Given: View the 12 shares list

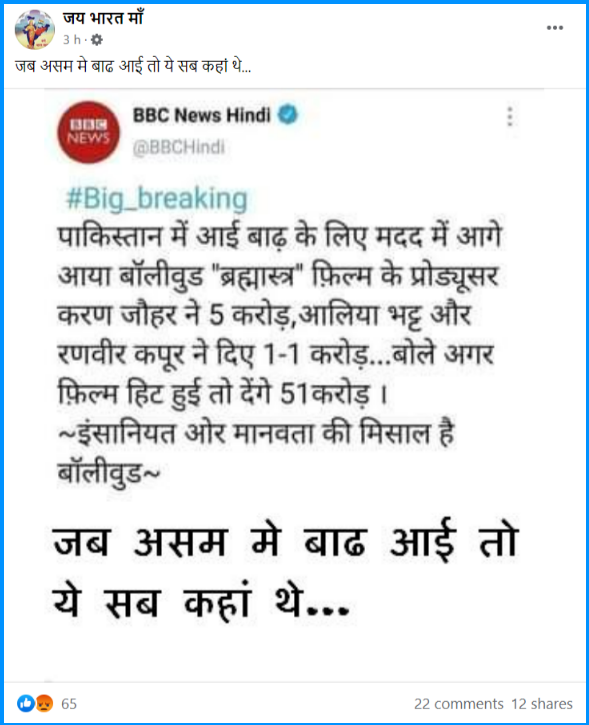Looking at the screenshot, I should coord(541,704).
